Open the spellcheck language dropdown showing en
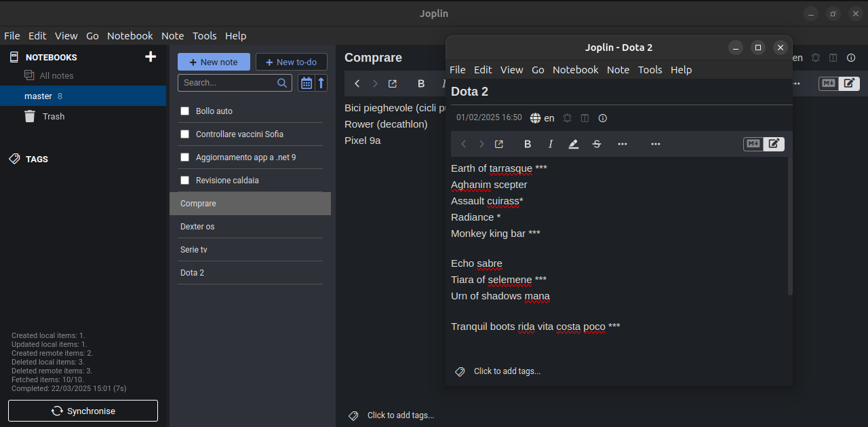Viewport: 868px width, 427px height. 542,118
